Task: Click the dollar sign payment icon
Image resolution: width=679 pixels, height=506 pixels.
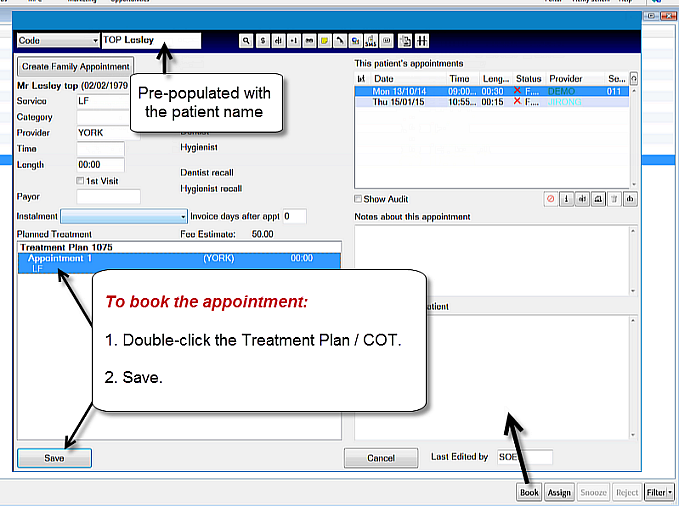Action: point(262,41)
